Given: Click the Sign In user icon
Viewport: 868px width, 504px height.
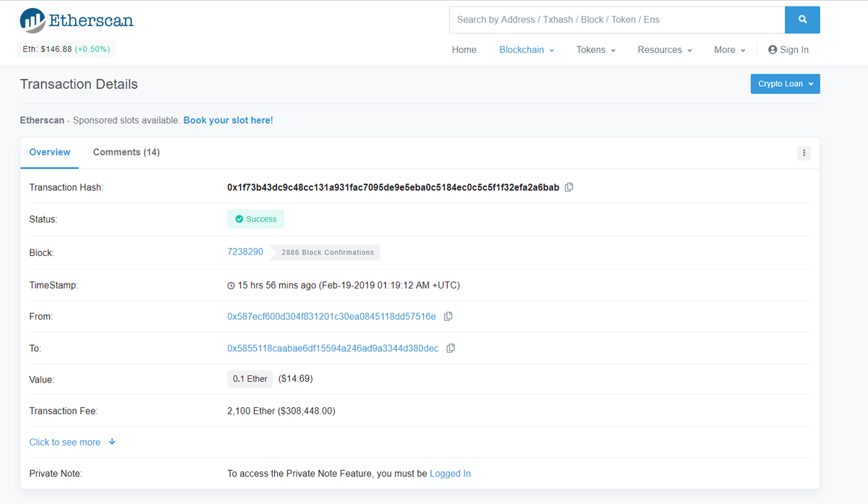Looking at the screenshot, I should [x=773, y=50].
